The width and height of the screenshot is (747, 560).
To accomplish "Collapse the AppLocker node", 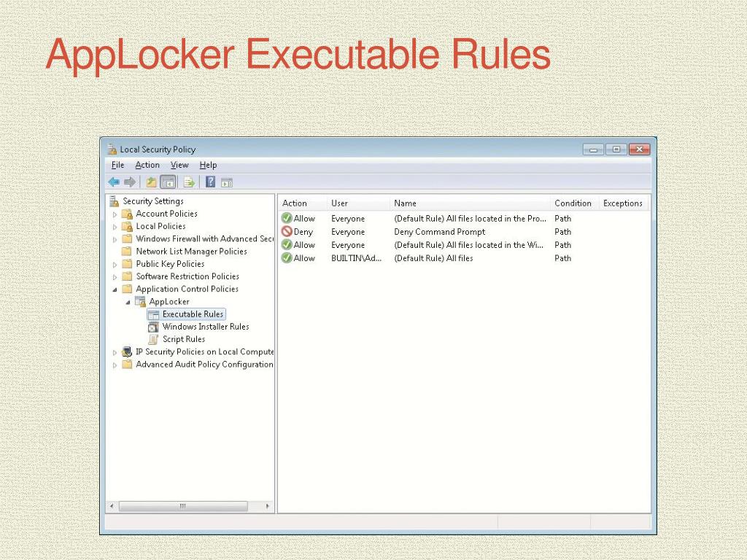I will click(128, 302).
